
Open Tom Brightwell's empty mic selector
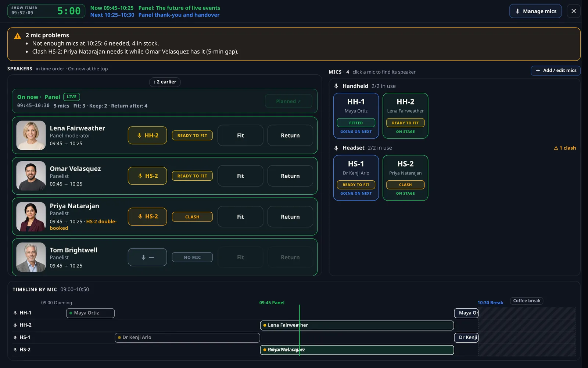(147, 257)
